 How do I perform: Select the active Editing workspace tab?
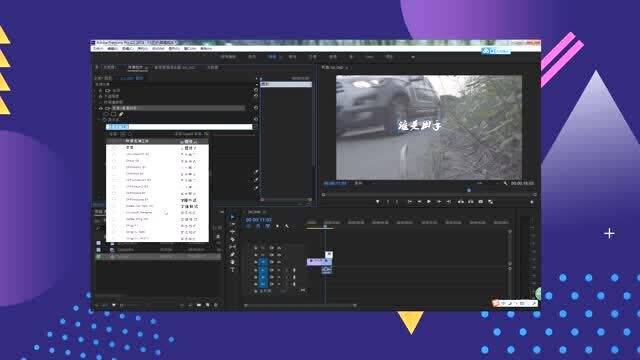pyautogui.click(x=272, y=57)
